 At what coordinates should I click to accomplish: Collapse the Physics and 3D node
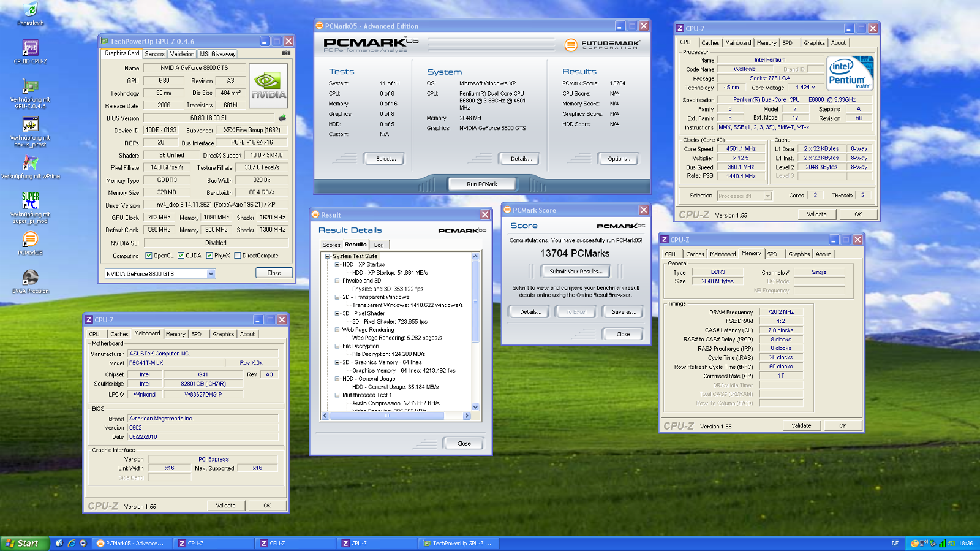(337, 281)
